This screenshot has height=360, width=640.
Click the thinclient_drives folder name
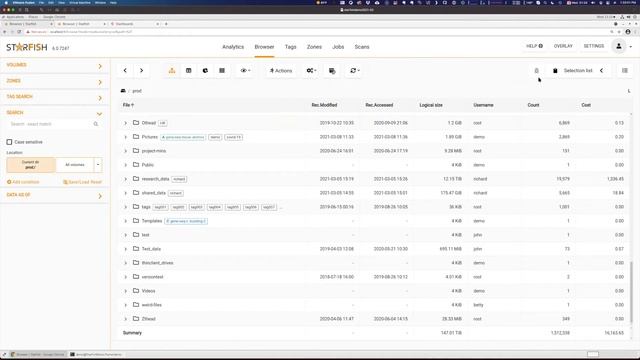(157, 263)
